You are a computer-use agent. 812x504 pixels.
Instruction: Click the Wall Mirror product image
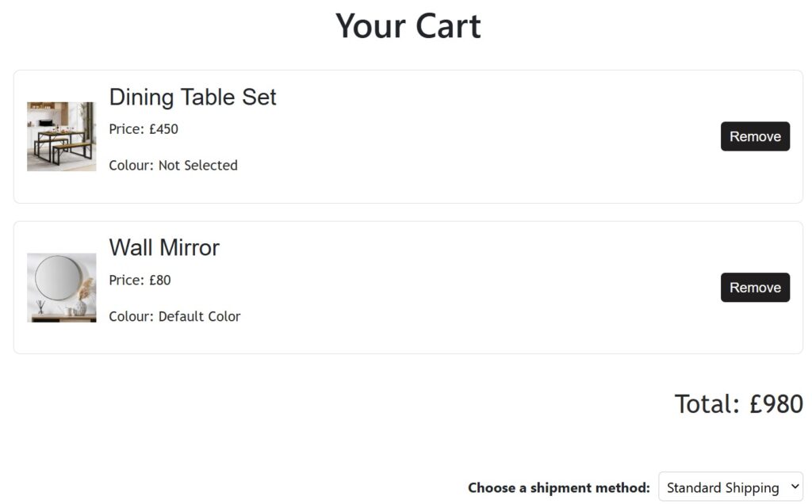click(x=62, y=288)
